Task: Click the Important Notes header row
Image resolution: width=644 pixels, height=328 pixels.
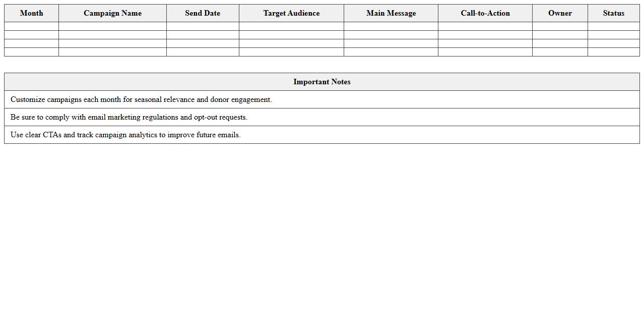Action: tap(321, 82)
